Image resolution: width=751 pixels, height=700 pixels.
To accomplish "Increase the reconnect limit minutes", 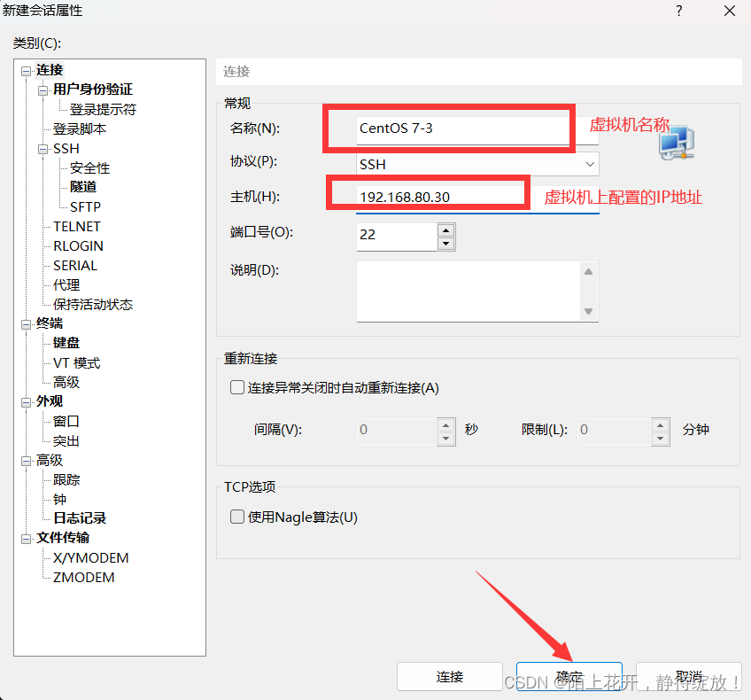I will coord(661,425).
